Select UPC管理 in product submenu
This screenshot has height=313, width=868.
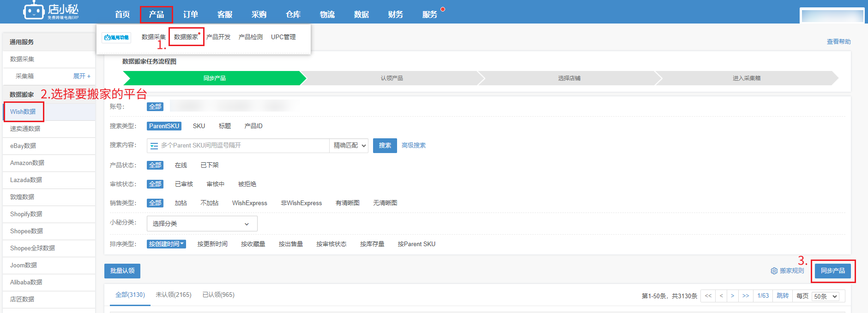click(x=283, y=37)
